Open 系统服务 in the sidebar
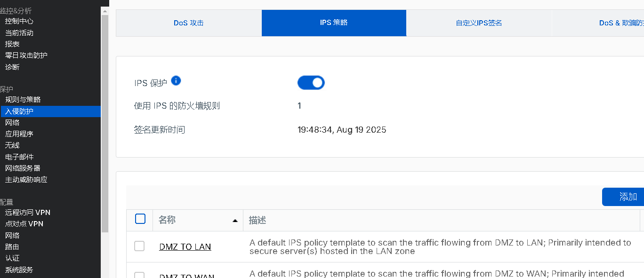The height and width of the screenshot is (278, 644). (19, 270)
